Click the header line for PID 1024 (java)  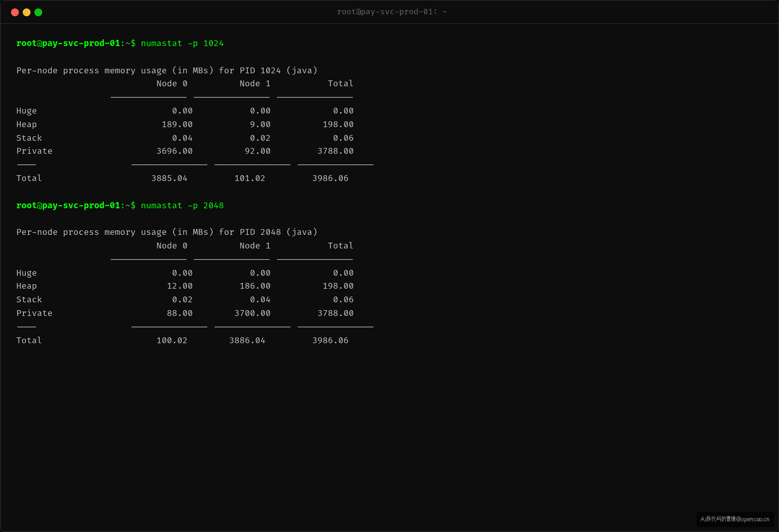167,70
